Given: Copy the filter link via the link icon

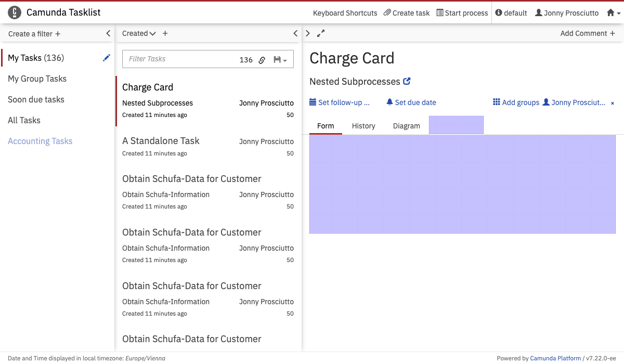Looking at the screenshot, I should coord(262,60).
